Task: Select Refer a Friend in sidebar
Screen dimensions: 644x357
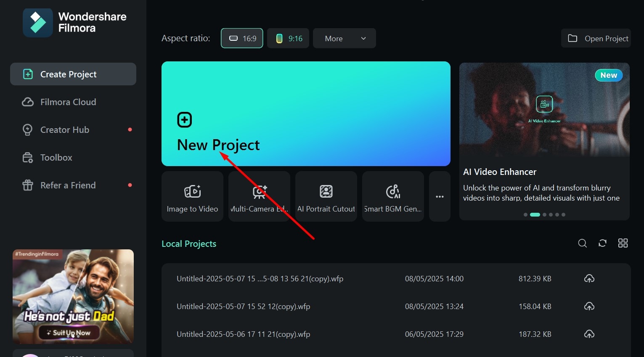Action: click(68, 185)
